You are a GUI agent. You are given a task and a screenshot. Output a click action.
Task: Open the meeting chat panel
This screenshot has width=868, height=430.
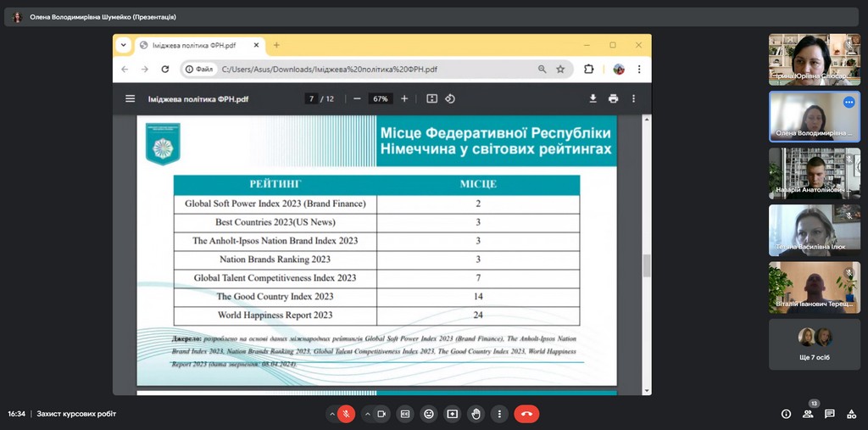coord(830,414)
